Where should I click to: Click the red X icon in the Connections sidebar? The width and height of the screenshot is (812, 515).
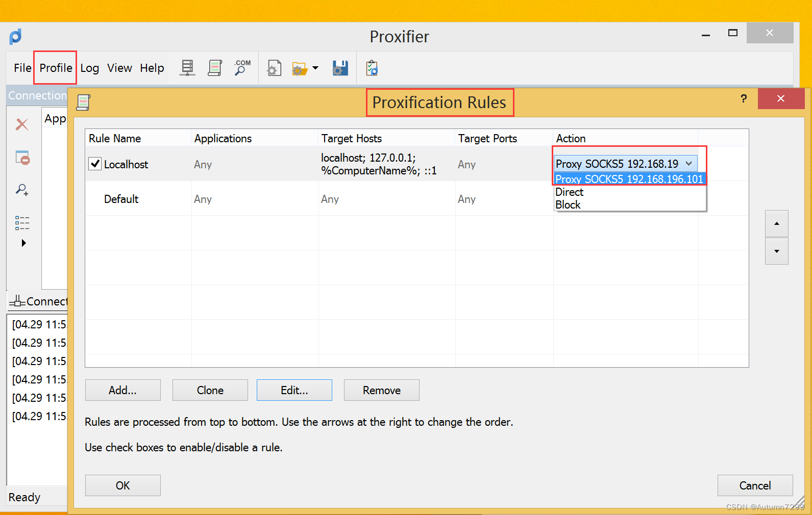(x=22, y=124)
